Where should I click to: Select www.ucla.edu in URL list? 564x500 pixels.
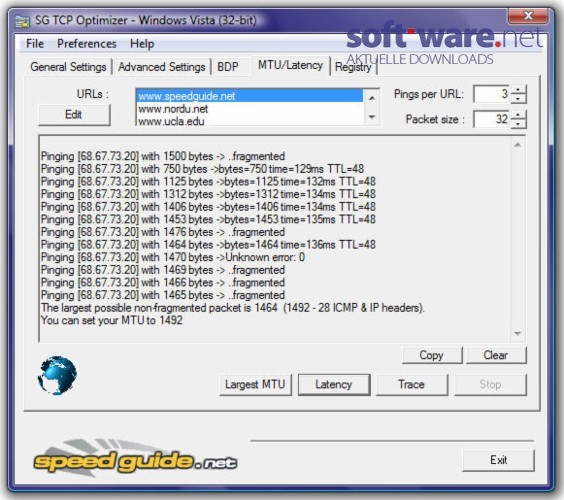pos(250,121)
